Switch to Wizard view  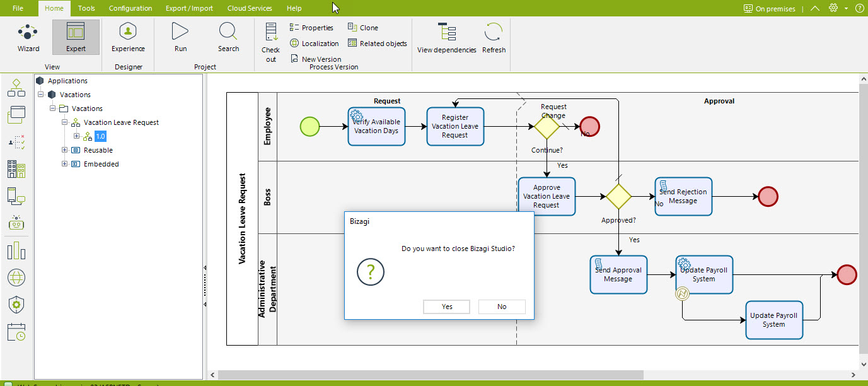[x=28, y=37]
